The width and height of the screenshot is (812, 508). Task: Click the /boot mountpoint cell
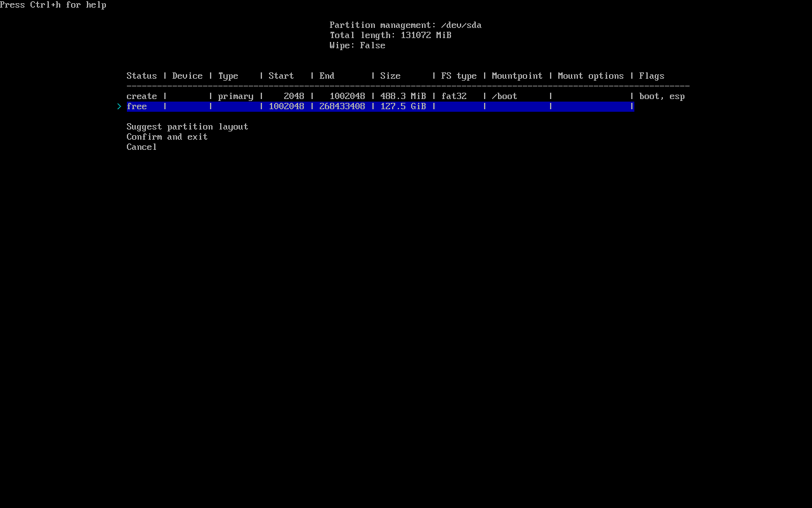click(x=504, y=97)
